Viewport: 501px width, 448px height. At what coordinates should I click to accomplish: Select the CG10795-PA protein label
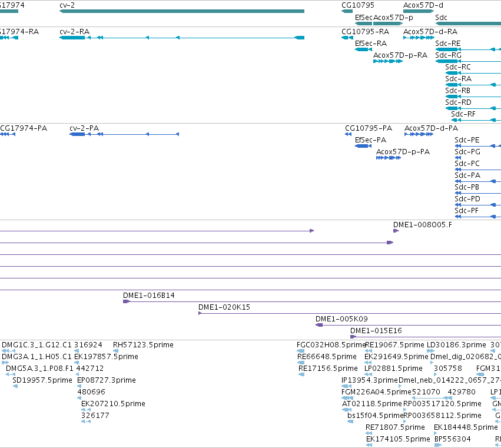[369, 128]
